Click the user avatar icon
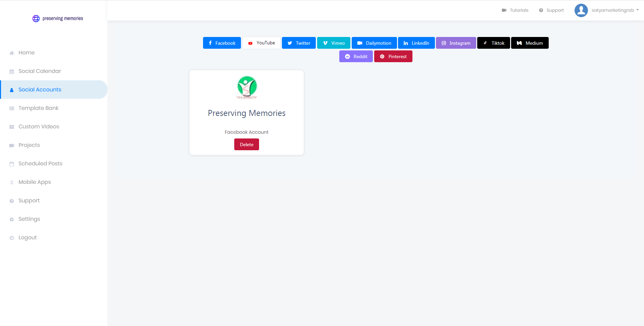The height and width of the screenshot is (326, 644). pyautogui.click(x=581, y=10)
